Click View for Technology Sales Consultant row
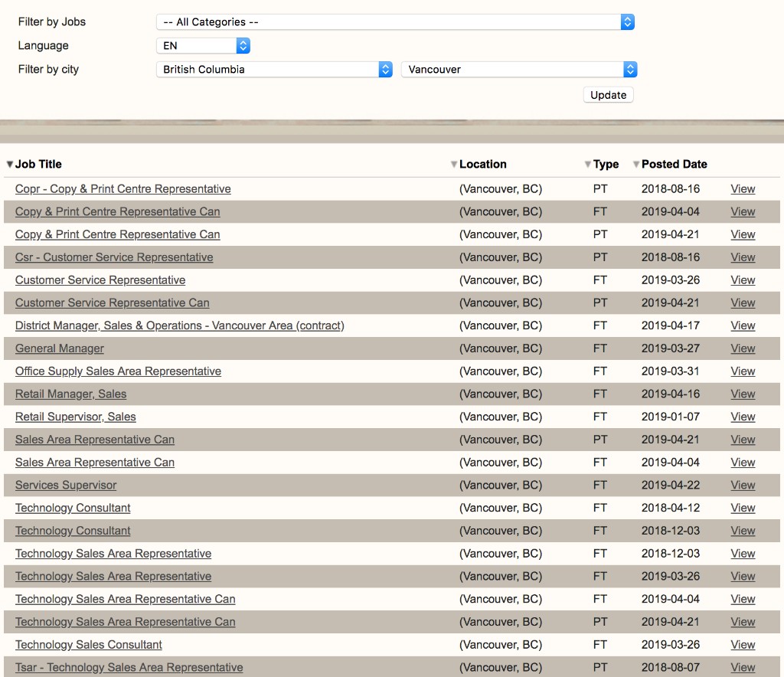Image resolution: width=784 pixels, height=677 pixels. [743, 645]
